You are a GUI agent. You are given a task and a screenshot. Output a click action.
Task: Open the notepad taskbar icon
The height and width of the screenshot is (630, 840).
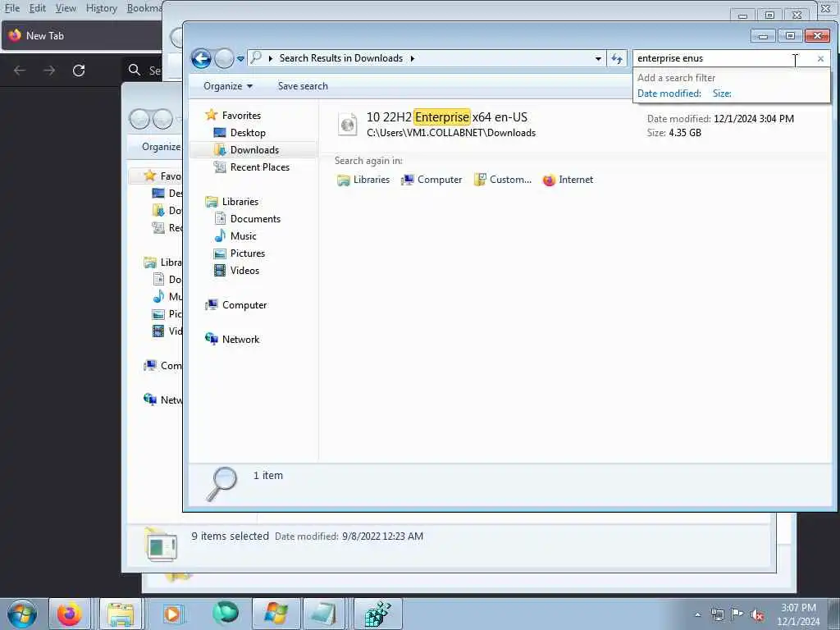(323, 614)
